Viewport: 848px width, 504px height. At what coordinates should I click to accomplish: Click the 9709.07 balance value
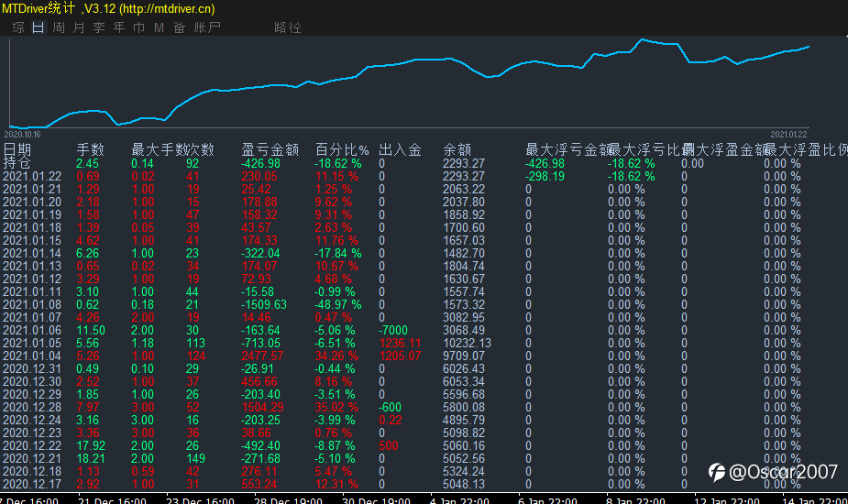click(x=464, y=356)
